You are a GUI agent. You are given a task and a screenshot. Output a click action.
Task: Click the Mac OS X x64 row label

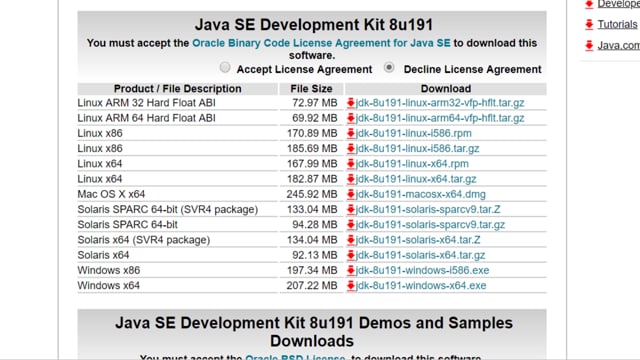(111, 194)
